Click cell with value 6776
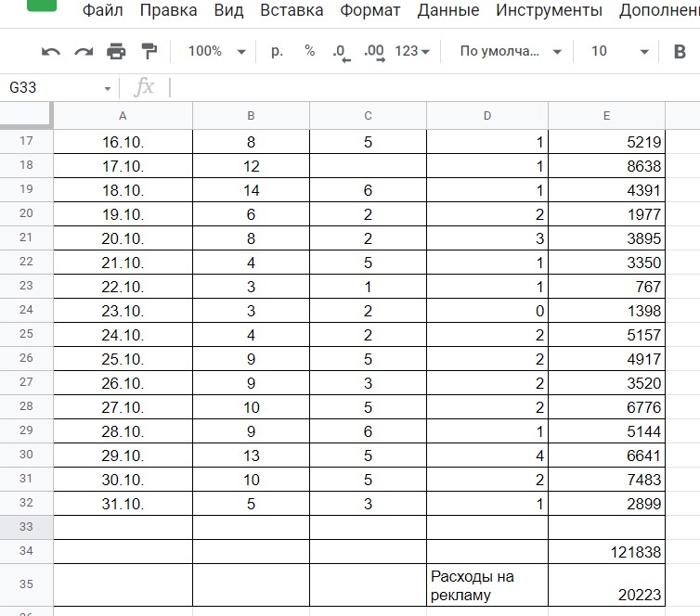The height and width of the screenshot is (616, 700). pyautogui.click(x=606, y=406)
